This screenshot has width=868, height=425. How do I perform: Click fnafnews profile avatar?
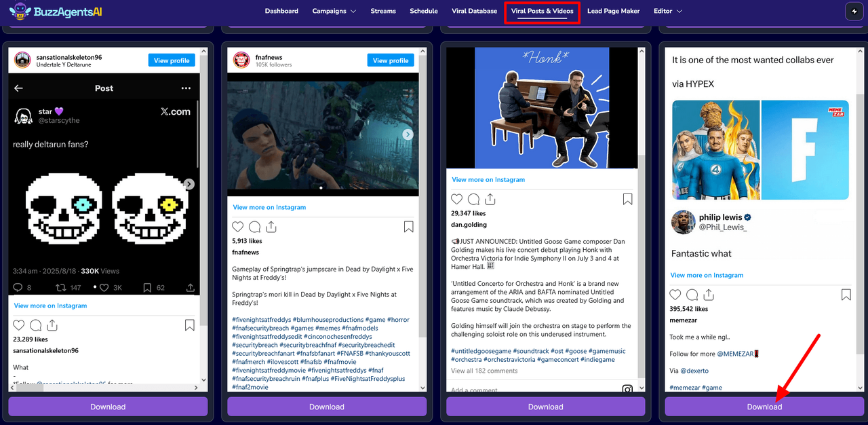pyautogui.click(x=241, y=60)
